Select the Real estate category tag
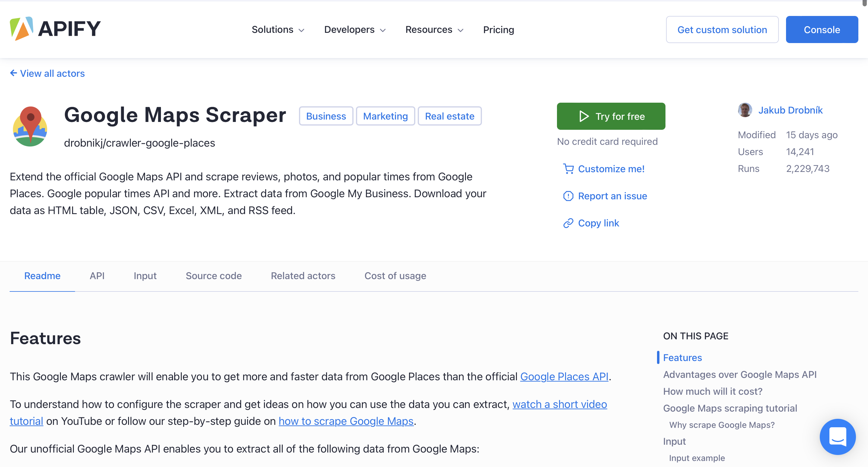This screenshot has height=467, width=868. click(x=449, y=116)
